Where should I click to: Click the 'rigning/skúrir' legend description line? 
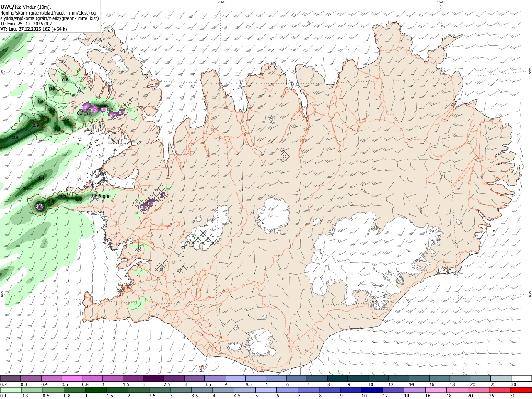point(48,13)
